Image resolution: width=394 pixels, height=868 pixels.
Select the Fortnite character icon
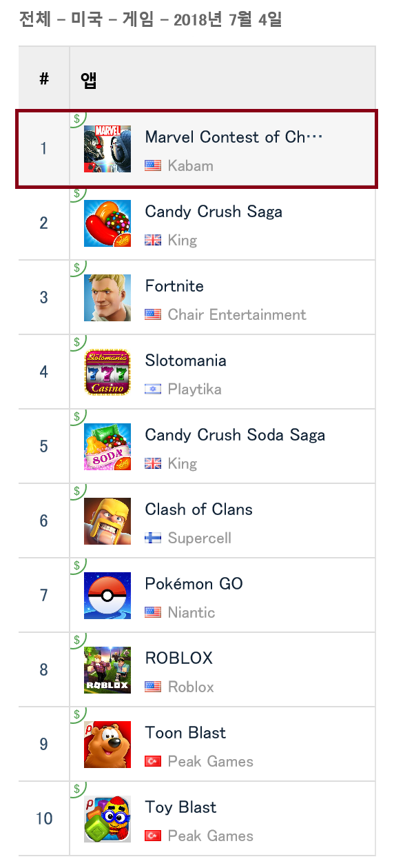click(107, 297)
